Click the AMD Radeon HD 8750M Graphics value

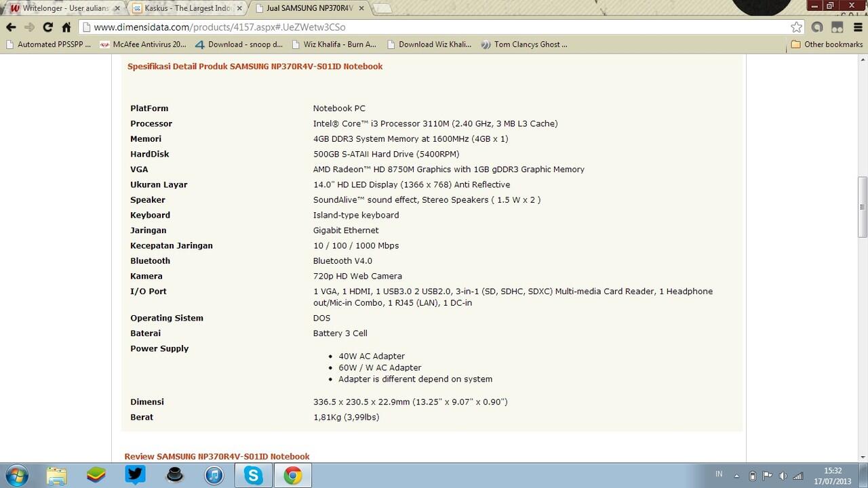[x=448, y=169]
